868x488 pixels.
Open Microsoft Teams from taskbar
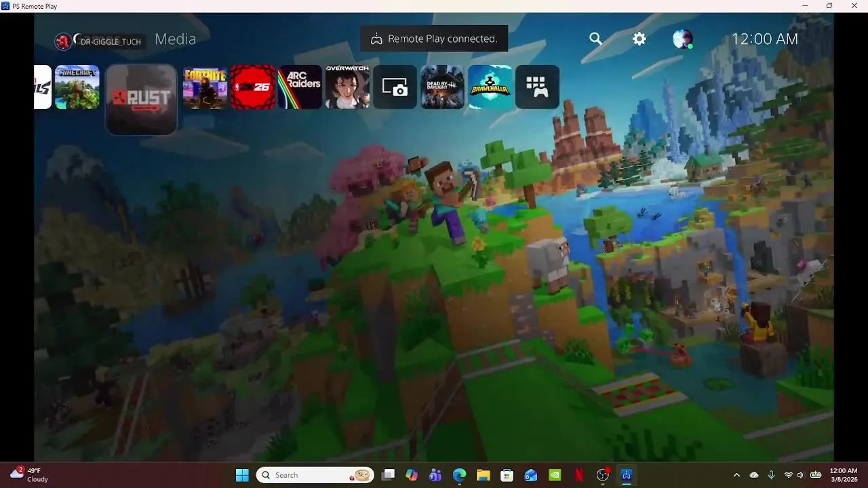(x=435, y=475)
